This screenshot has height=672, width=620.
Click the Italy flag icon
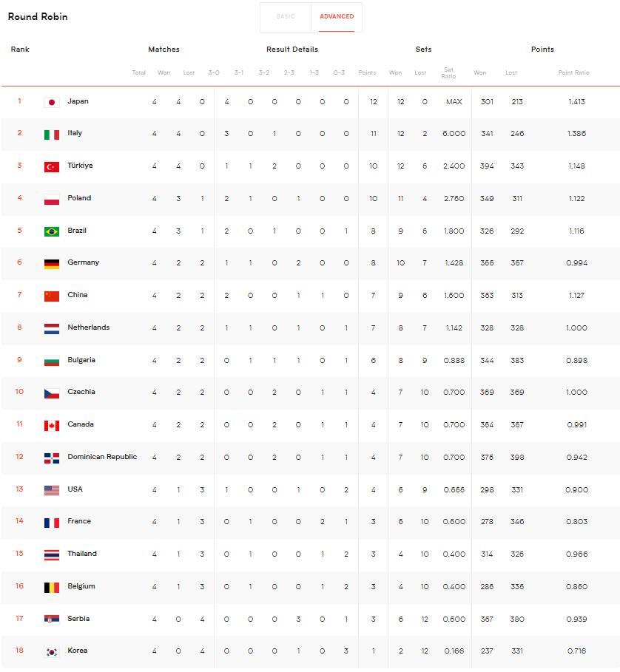point(52,135)
